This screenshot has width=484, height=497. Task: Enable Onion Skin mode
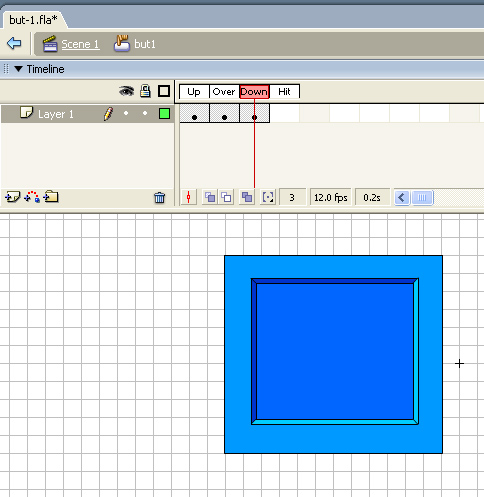pyautogui.click(x=210, y=197)
